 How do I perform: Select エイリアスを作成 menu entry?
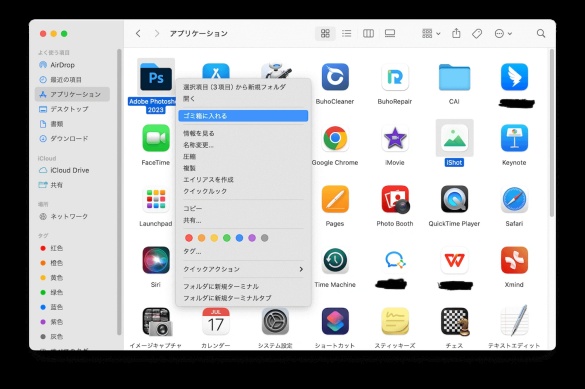point(243,179)
